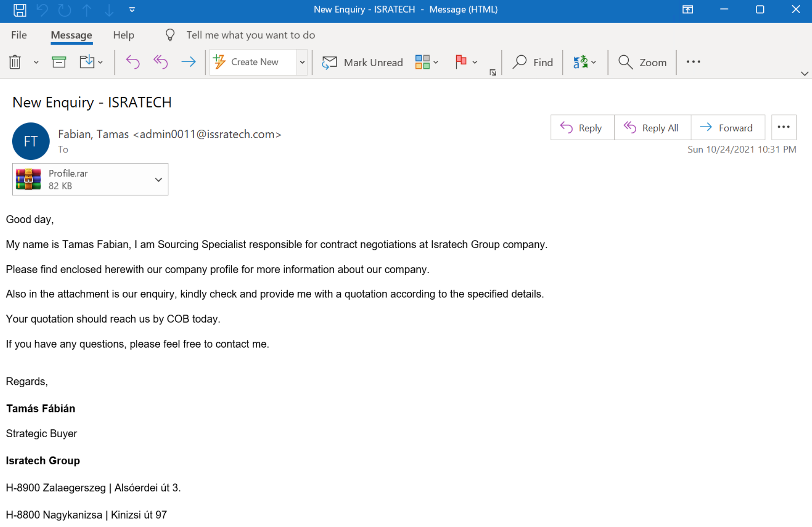Click the Translate icon in ribbon
This screenshot has height=527, width=812.
tap(580, 62)
